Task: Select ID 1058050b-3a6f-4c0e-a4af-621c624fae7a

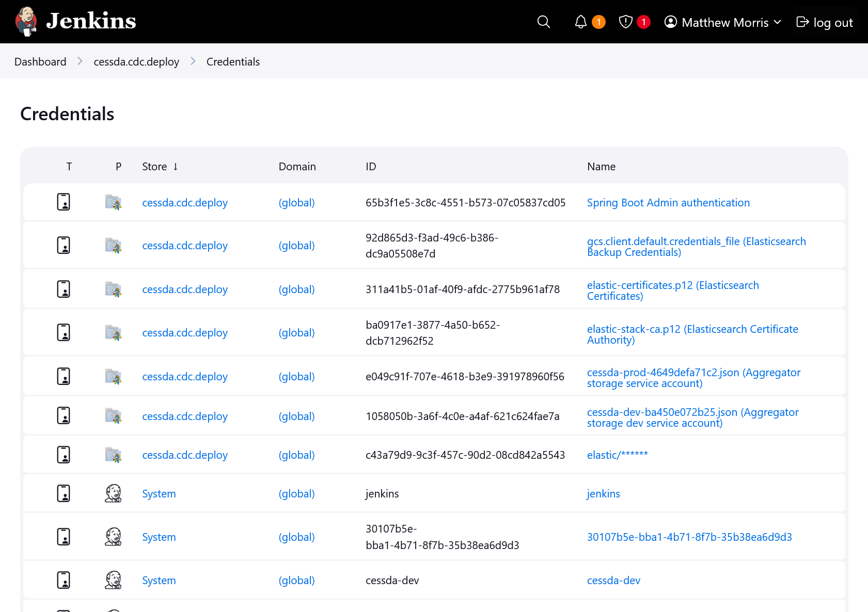Action: coord(463,416)
